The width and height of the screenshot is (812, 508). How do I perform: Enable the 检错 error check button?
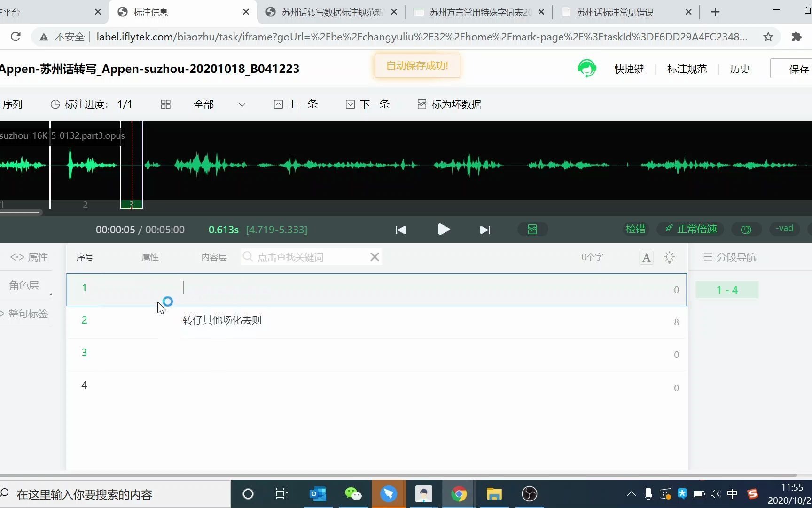coord(636,229)
